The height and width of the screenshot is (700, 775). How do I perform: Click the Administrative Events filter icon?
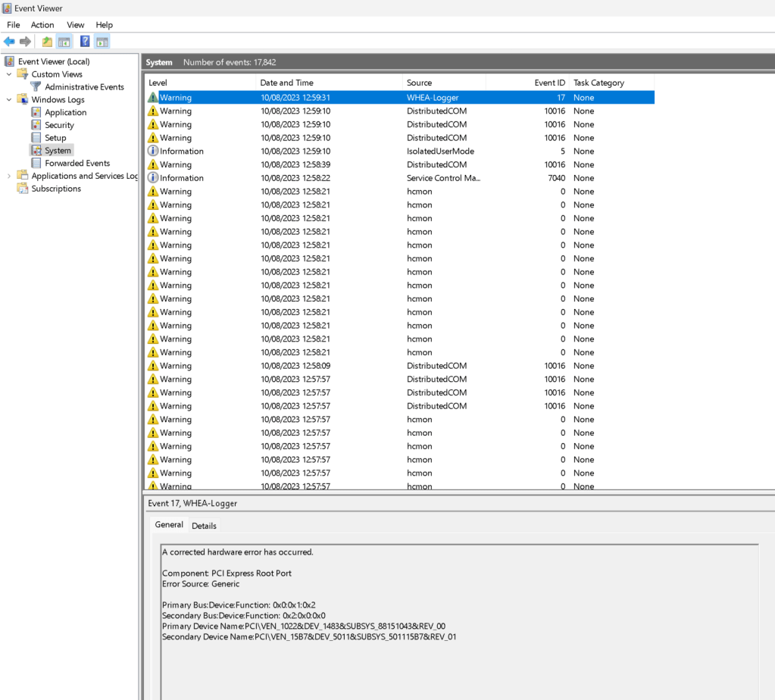coord(36,87)
